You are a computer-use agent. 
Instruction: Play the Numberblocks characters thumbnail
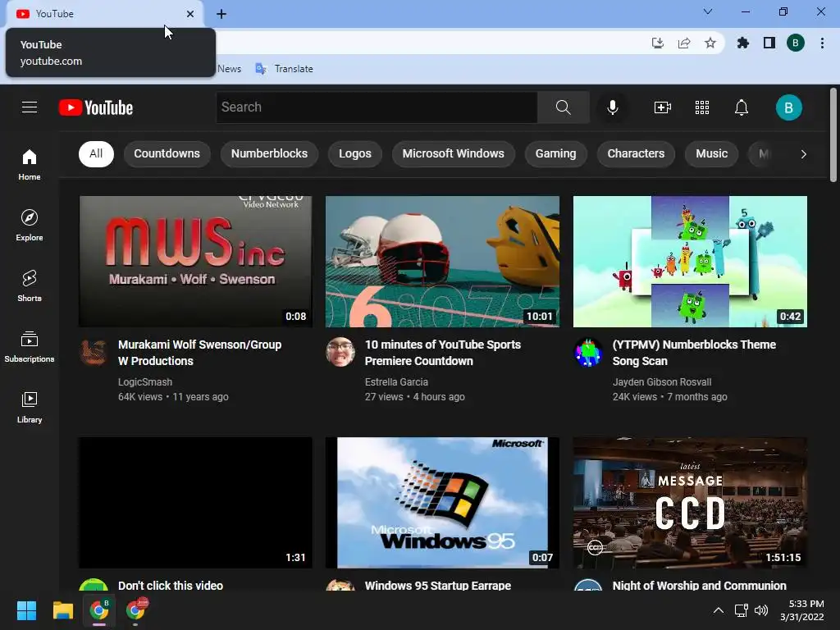pos(690,262)
